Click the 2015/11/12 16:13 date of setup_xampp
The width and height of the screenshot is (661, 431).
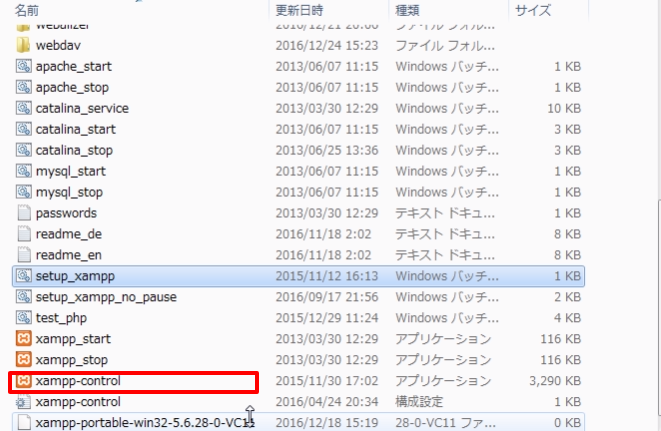[327, 276]
